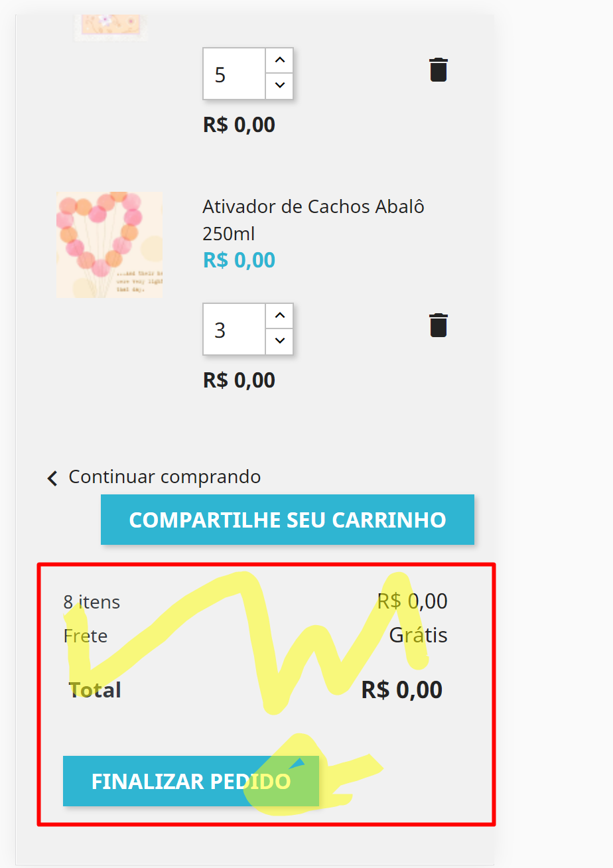Click the 8 itens summary label

(x=92, y=602)
